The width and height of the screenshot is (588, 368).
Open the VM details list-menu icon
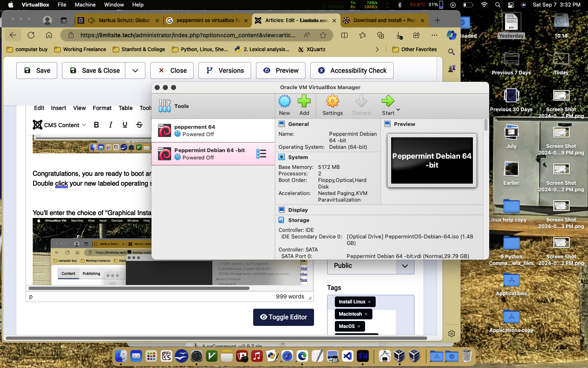261,154
